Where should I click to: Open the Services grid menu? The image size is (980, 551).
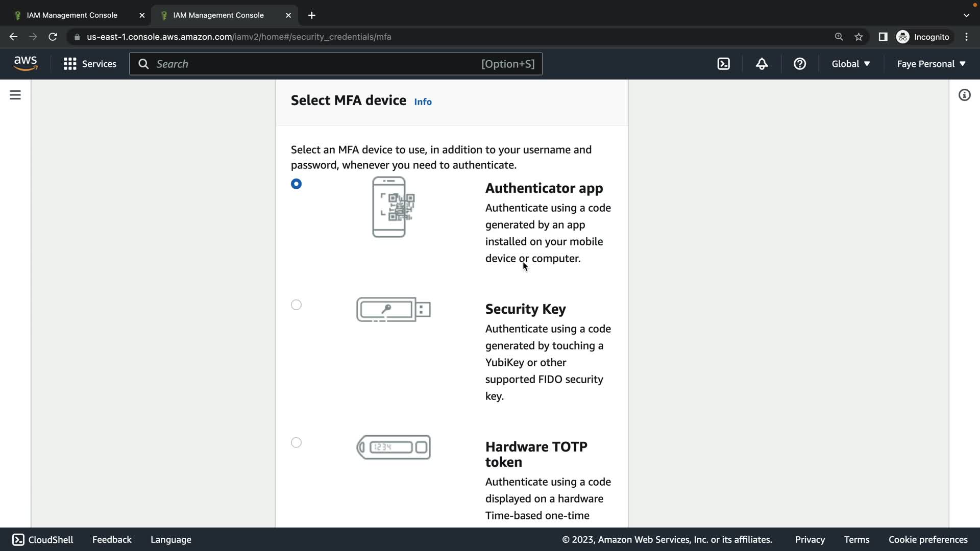(90, 64)
